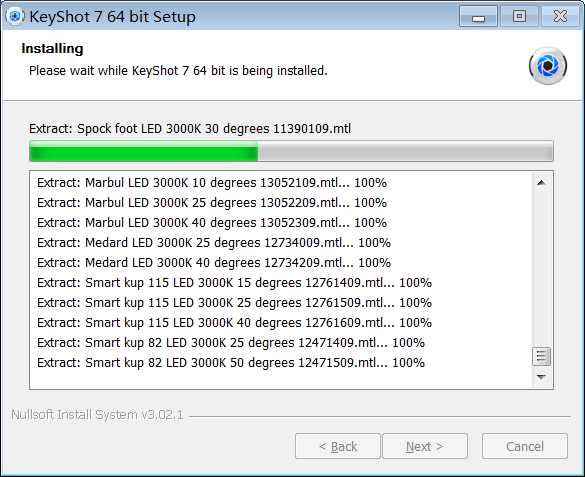Click the Spock foot LED extract status text
Viewport: 585px width, 477px height.
(x=190, y=129)
